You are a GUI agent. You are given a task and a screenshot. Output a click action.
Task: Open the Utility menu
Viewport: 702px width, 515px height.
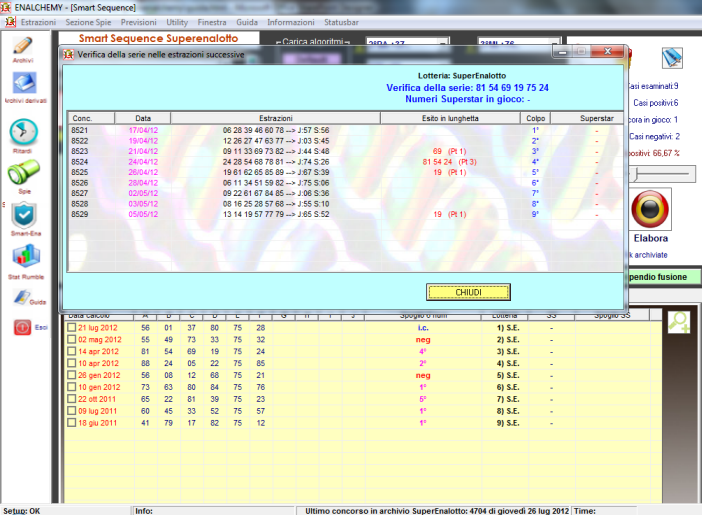click(177, 22)
